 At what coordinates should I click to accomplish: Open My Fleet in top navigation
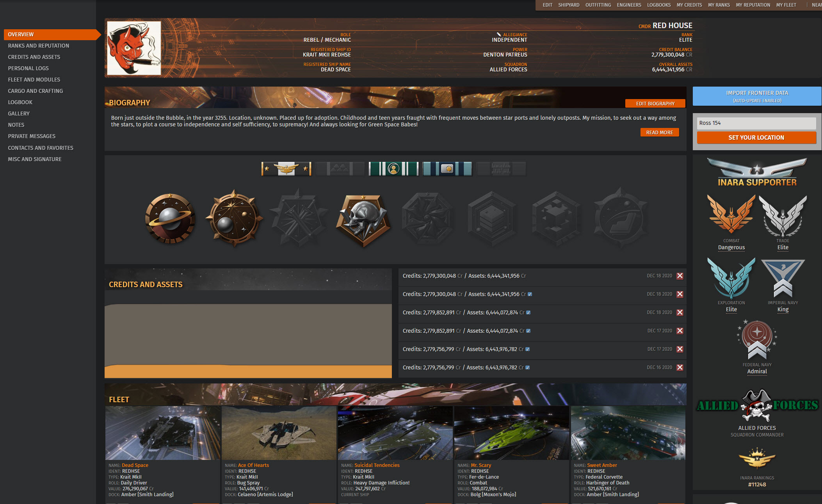coord(786,5)
